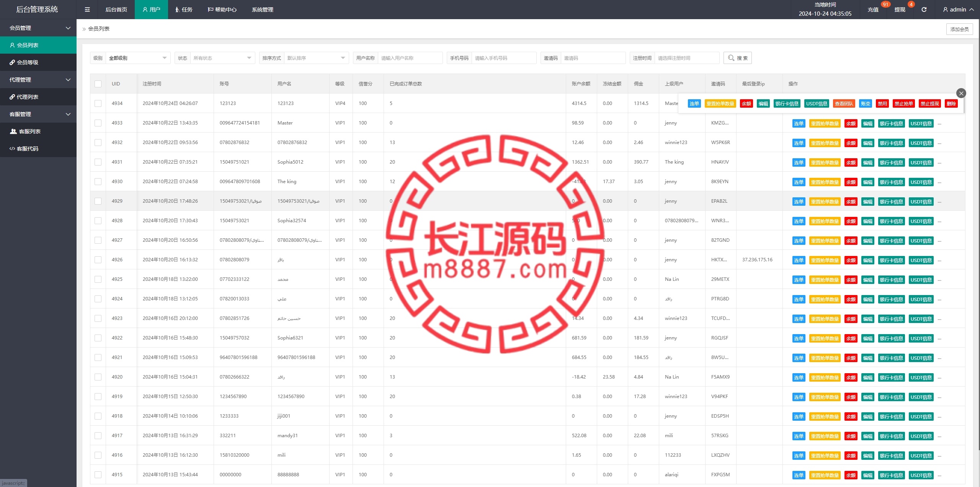The height and width of the screenshot is (487, 980).
Task: Click the IP address '37.236.175.16'
Action: [x=757, y=260]
